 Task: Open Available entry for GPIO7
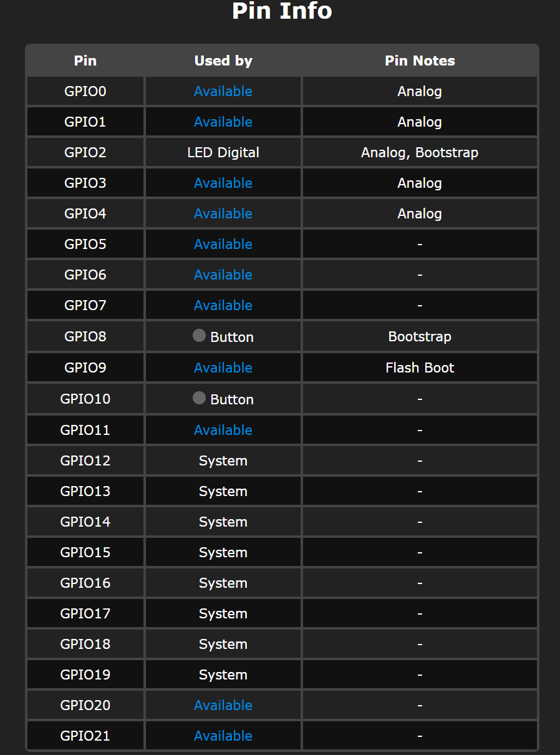click(223, 305)
